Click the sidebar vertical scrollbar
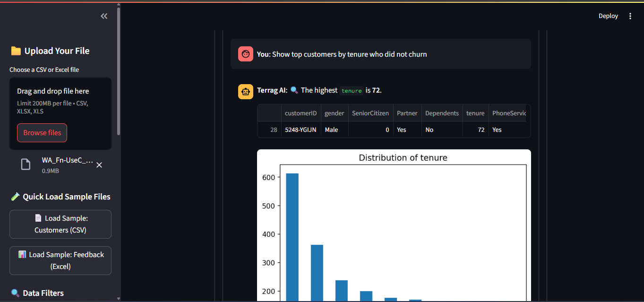 pyautogui.click(x=119, y=71)
